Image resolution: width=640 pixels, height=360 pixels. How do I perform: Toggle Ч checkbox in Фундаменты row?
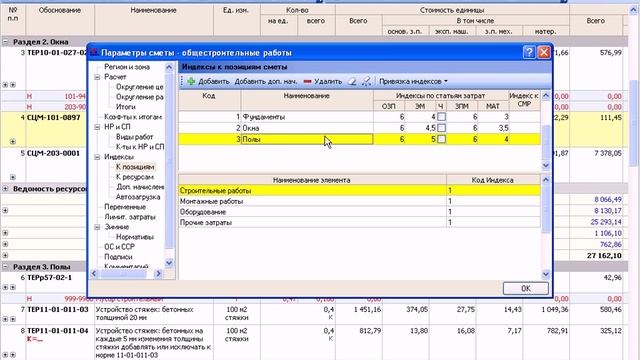tap(441, 117)
